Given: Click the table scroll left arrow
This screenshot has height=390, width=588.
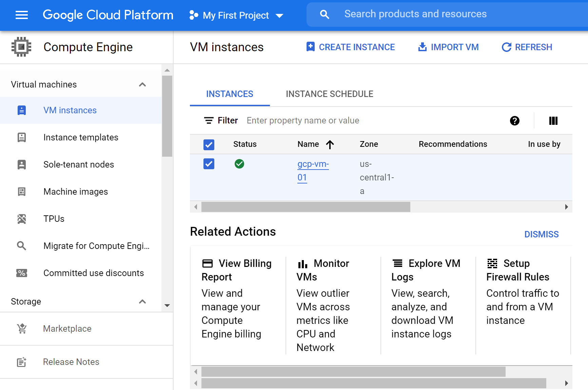Looking at the screenshot, I should [196, 207].
